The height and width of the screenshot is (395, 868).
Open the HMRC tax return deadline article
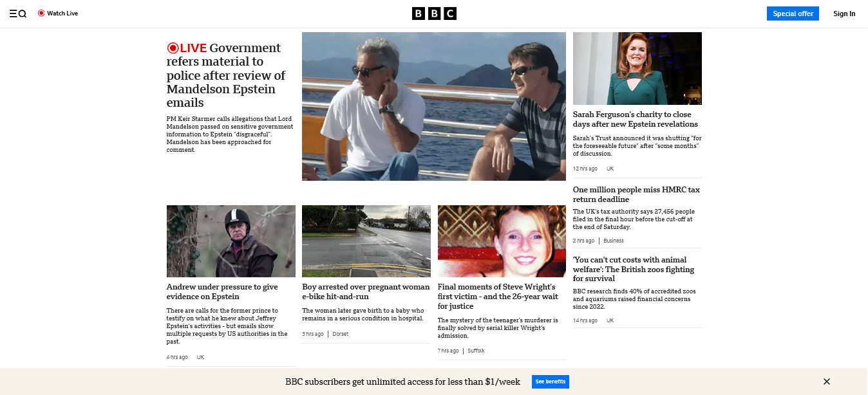(x=636, y=194)
